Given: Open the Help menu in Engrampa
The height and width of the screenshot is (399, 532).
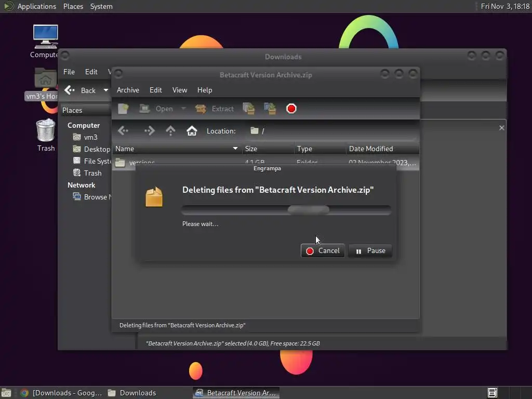Looking at the screenshot, I should tap(205, 90).
